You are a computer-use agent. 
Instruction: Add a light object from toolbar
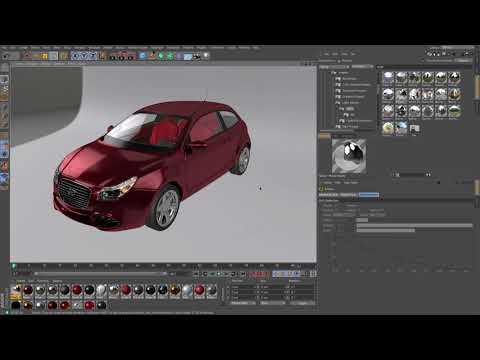click(x=206, y=56)
